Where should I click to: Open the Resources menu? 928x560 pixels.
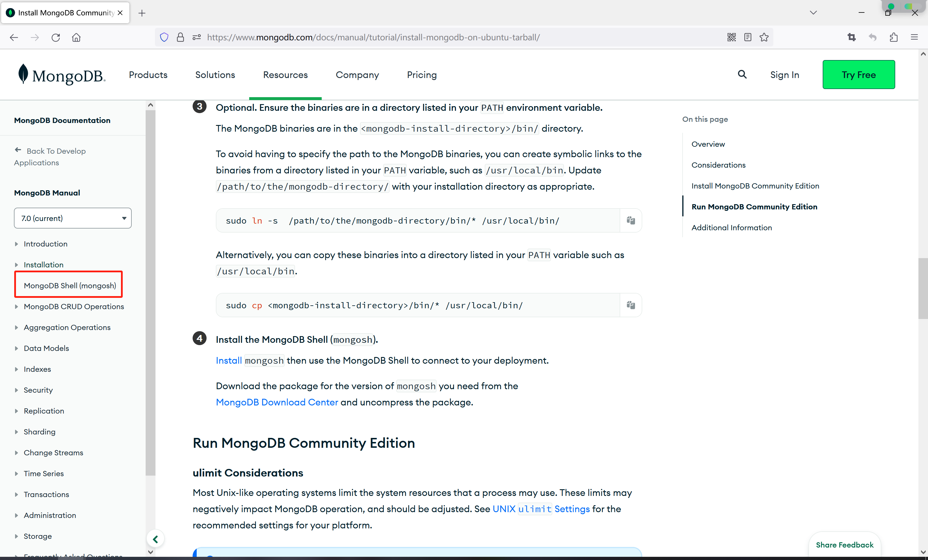coord(285,75)
